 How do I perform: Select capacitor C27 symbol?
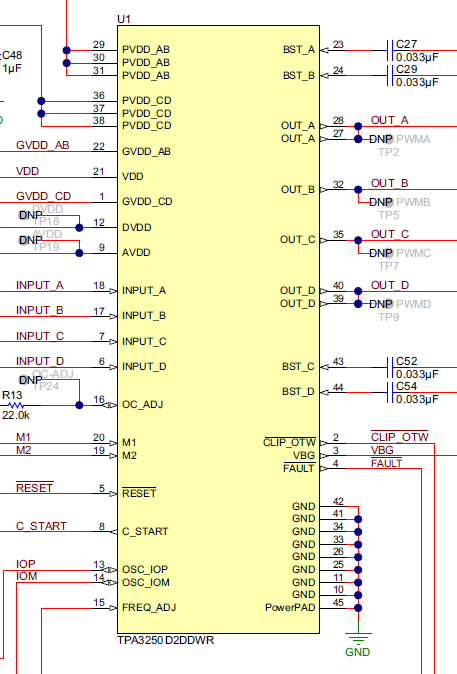[x=390, y=50]
